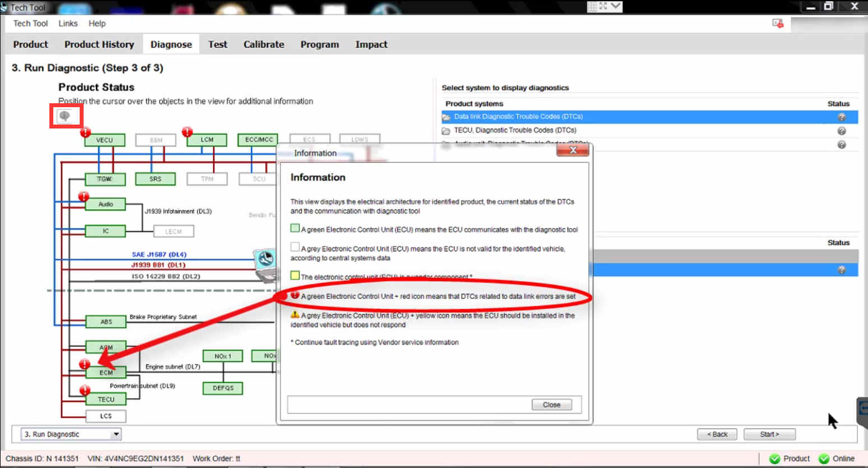Switch to the Calibrate tab
The width and height of the screenshot is (868, 468).
(264, 44)
